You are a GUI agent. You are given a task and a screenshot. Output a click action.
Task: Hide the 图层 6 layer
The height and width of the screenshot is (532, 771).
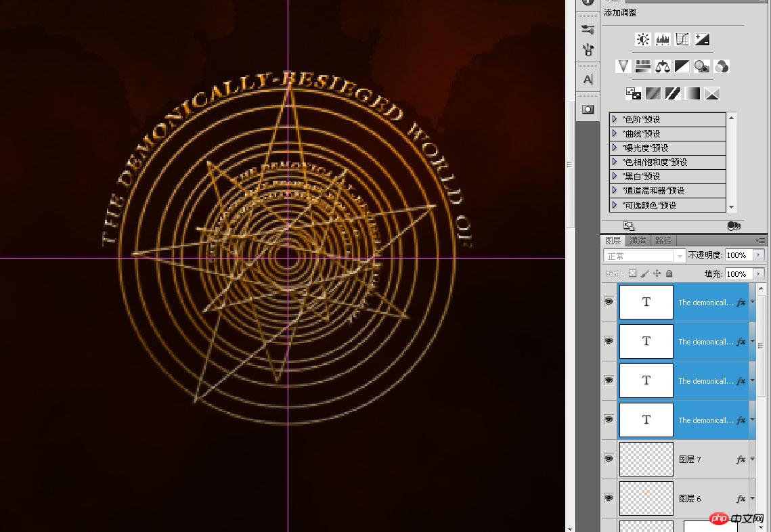[x=609, y=498]
